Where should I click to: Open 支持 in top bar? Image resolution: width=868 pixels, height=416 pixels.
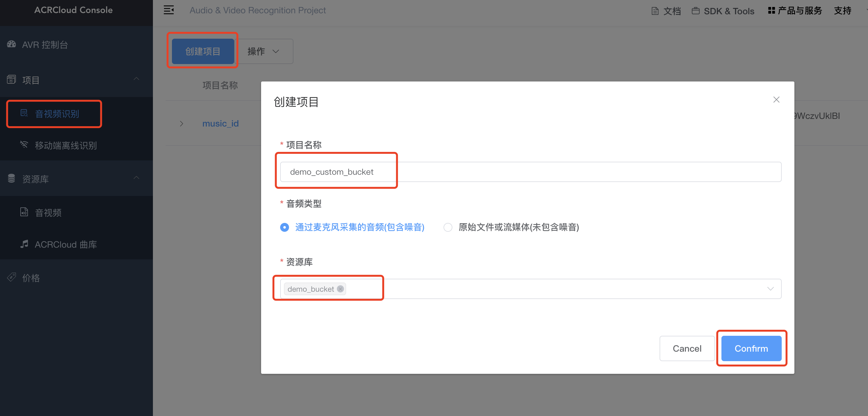842,10
